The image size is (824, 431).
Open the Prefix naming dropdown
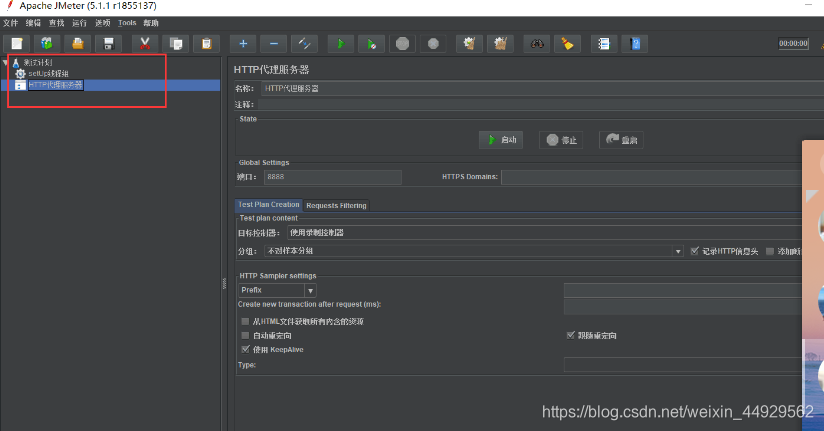click(x=277, y=290)
